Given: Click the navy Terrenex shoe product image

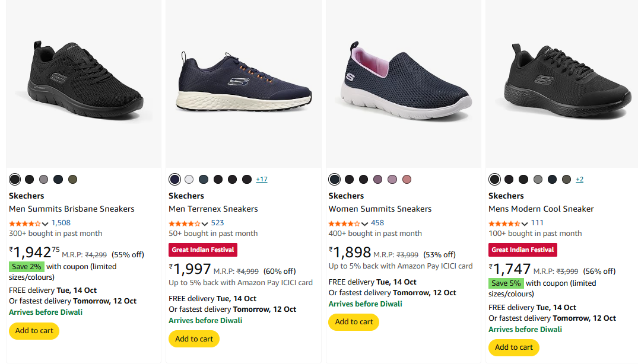Looking at the screenshot, I should pos(246,82).
